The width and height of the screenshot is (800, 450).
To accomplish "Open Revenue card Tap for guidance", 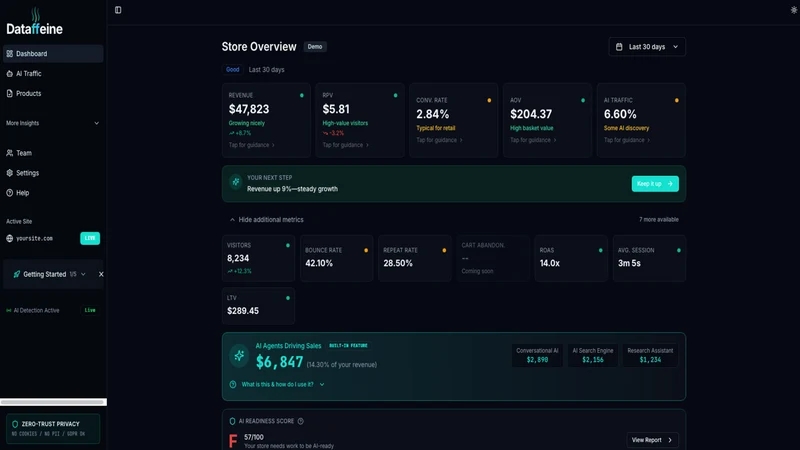I will click(252, 145).
